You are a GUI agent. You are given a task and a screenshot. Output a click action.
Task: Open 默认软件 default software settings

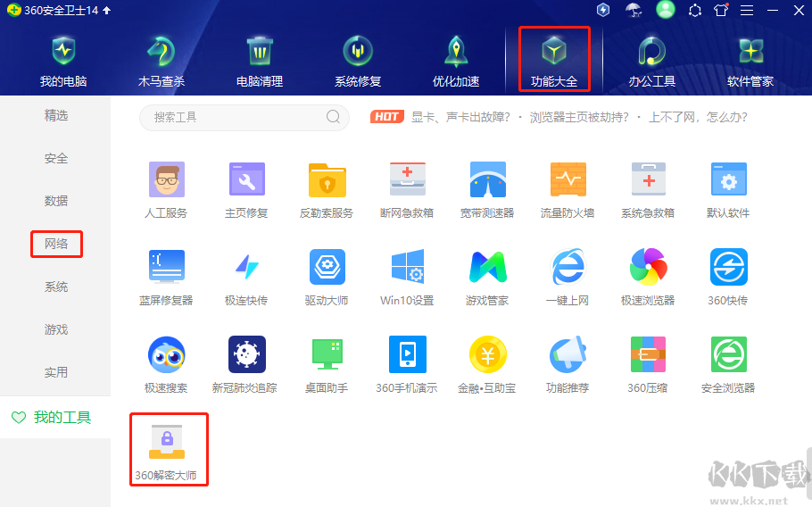(728, 189)
